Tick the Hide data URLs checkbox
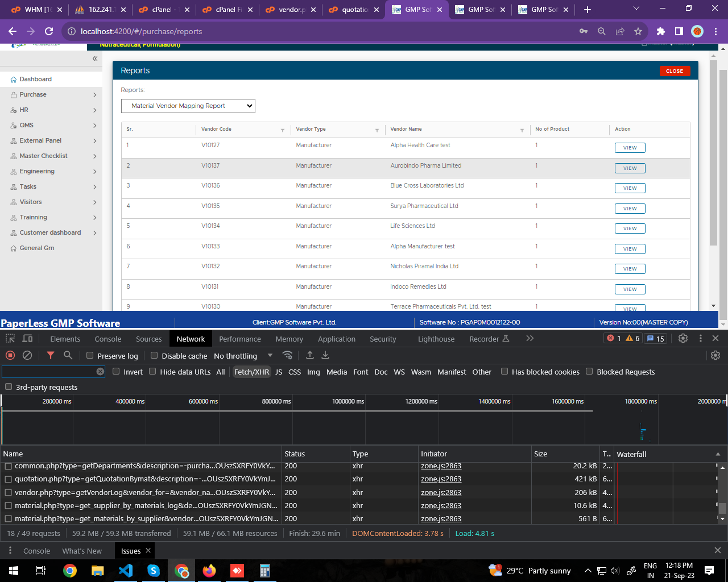728x582 pixels. click(x=152, y=372)
